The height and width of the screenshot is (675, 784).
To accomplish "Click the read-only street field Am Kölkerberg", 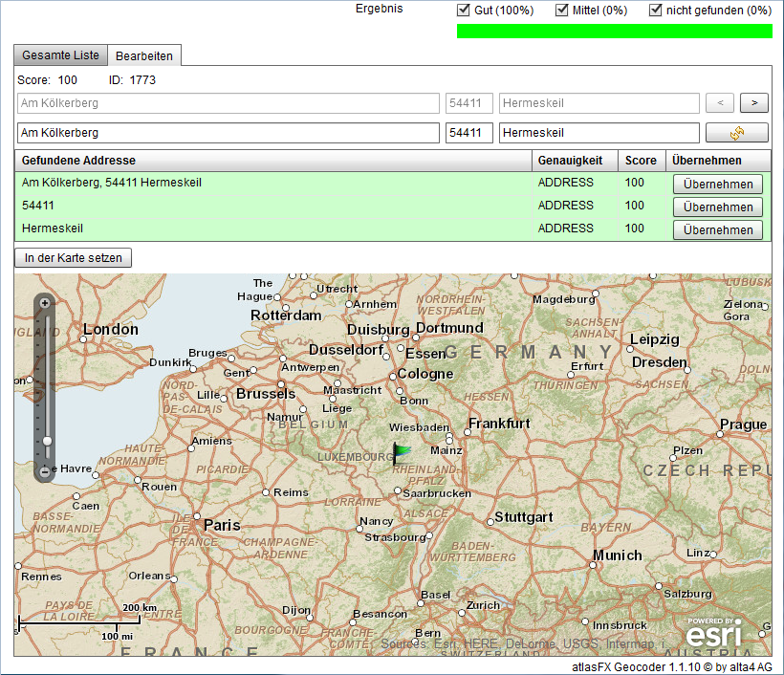I will click(x=229, y=103).
